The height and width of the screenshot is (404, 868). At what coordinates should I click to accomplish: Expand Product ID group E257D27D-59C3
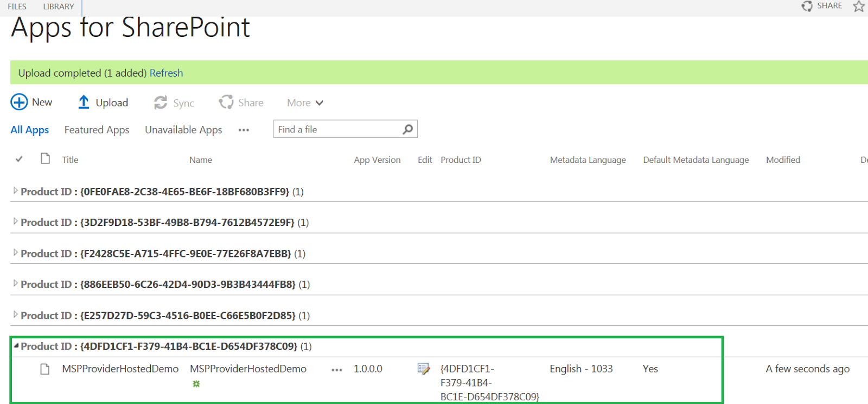[15, 314]
